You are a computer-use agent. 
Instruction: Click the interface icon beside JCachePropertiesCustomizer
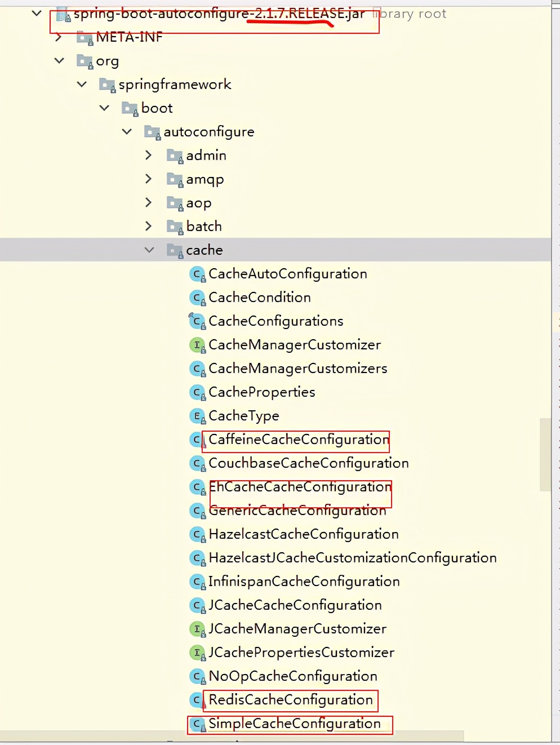point(198,653)
